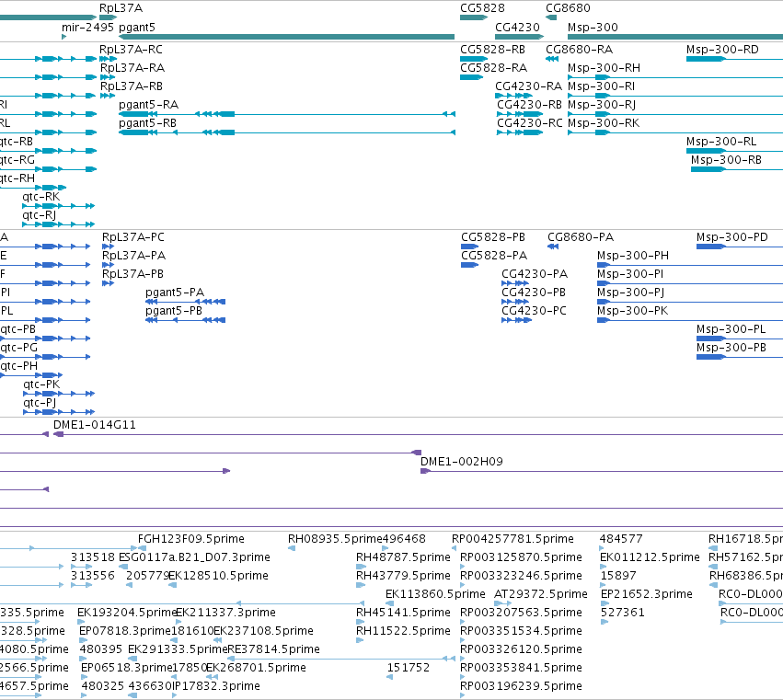This screenshot has width=783, height=700.
Task: Click EST label RE37814.5prime
Action: coord(273,649)
